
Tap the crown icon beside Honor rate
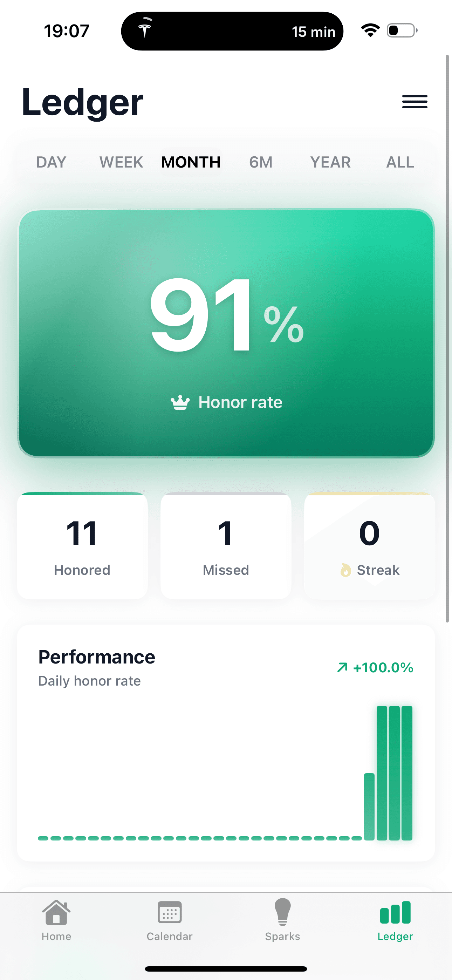point(180,401)
